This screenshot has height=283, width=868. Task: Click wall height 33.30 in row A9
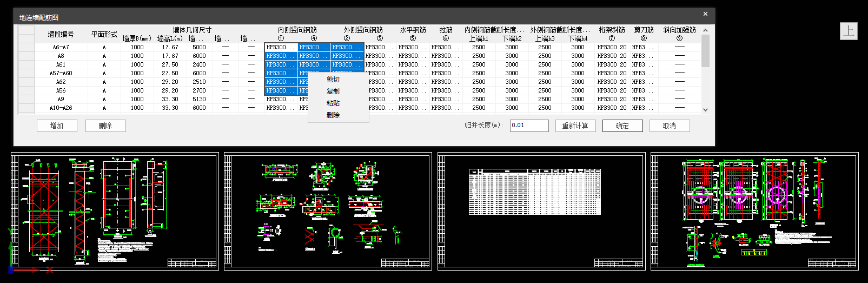170,100
